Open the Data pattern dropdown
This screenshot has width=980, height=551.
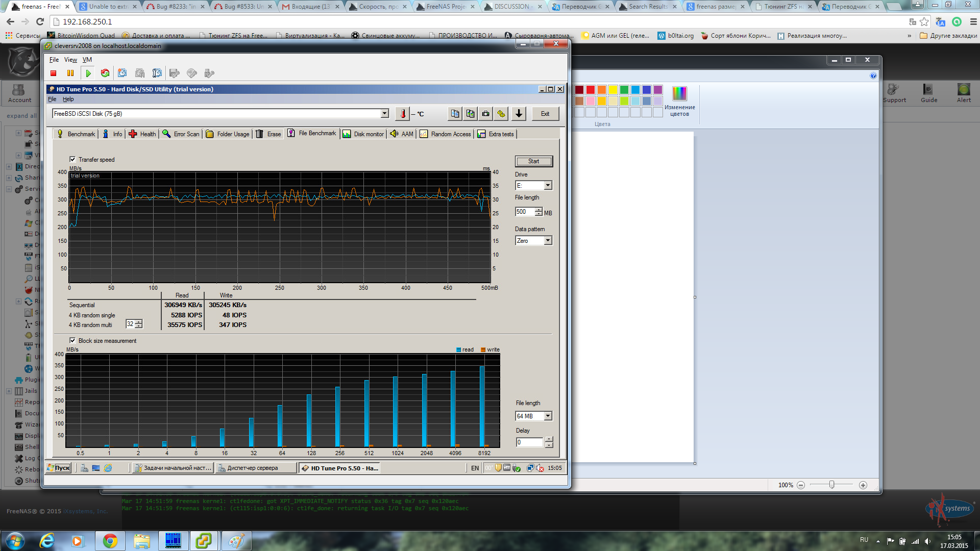pyautogui.click(x=548, y=240)
